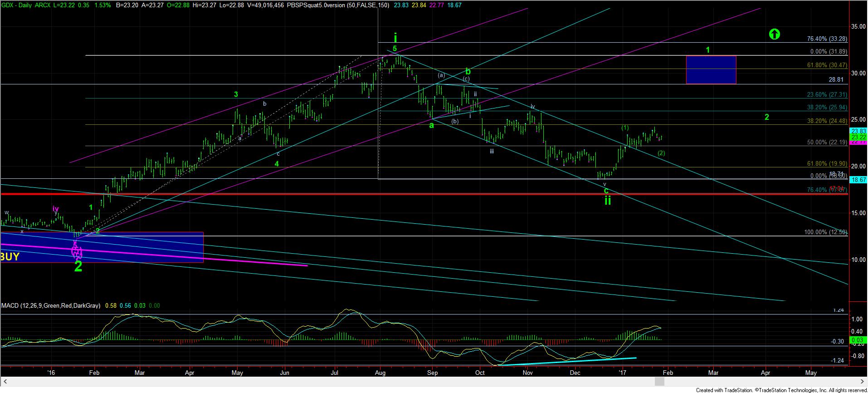Click the Jun label on the date axis

coord(285,373)
